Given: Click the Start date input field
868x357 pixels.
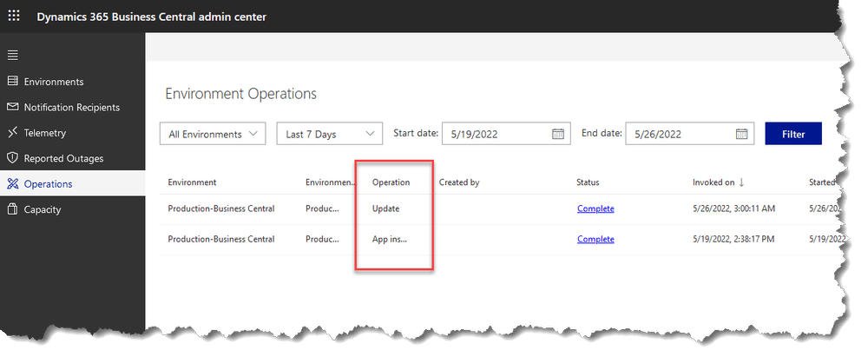Looking at the screenshot, I should pos(506,134).
